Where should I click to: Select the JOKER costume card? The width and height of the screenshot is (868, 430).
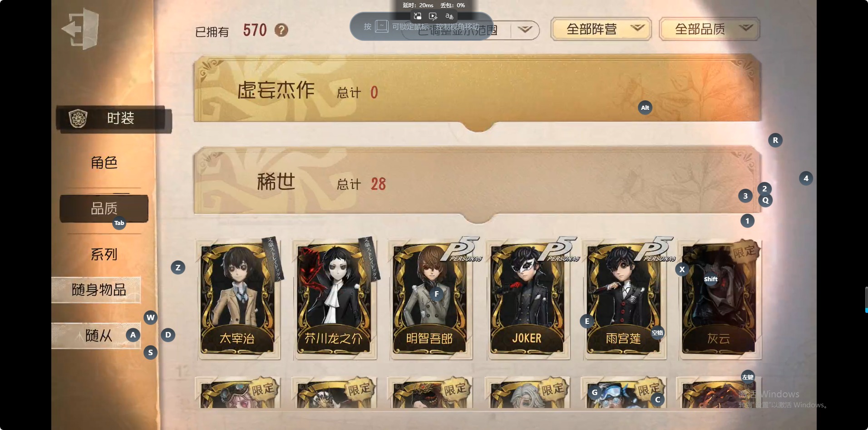coord(528,299)
